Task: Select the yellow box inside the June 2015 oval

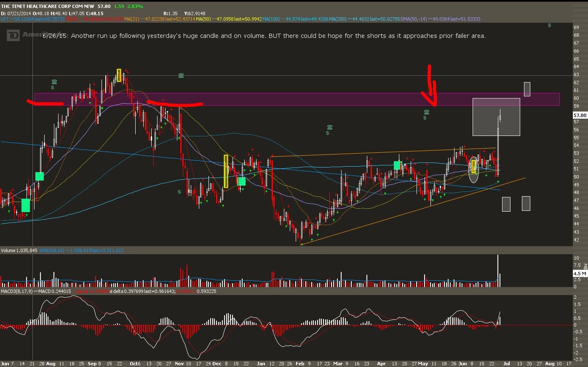Action: (473, 167)
